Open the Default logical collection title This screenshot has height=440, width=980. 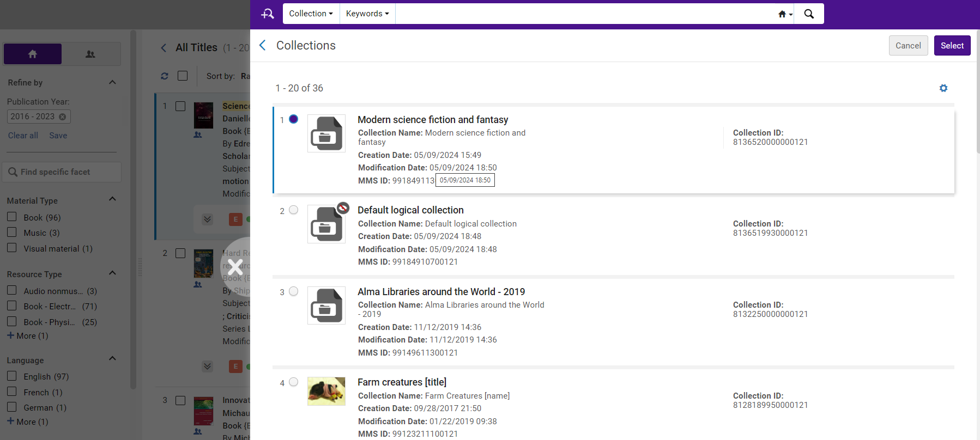pyautogui.click(x=410, y=210)
